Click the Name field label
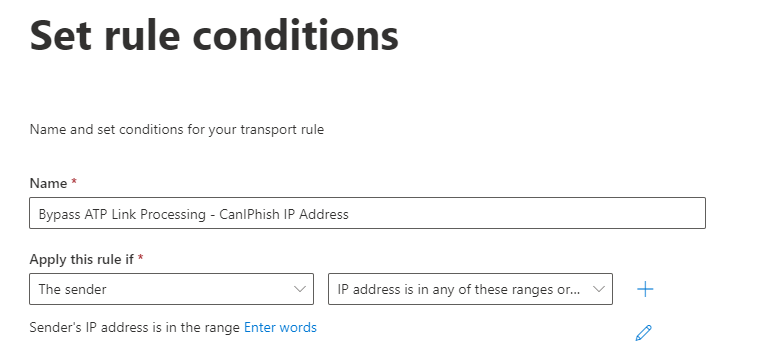 (48, 183)
